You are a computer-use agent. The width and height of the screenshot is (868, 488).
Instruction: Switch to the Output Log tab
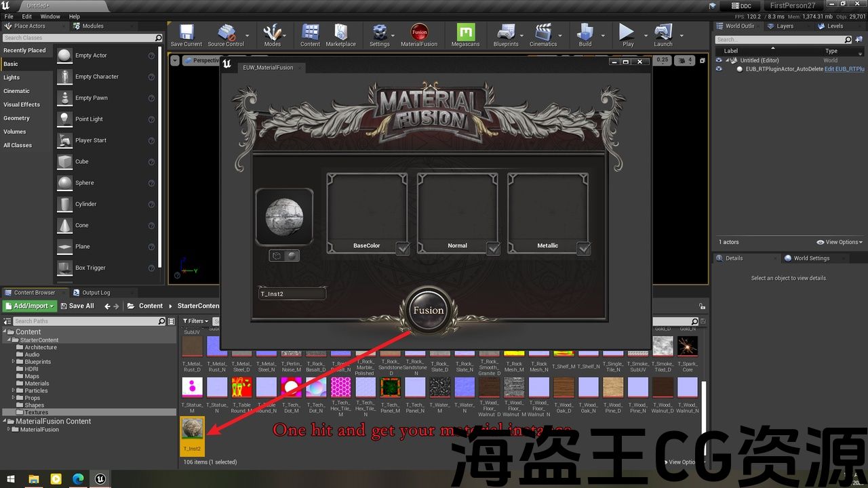(96, 293)
